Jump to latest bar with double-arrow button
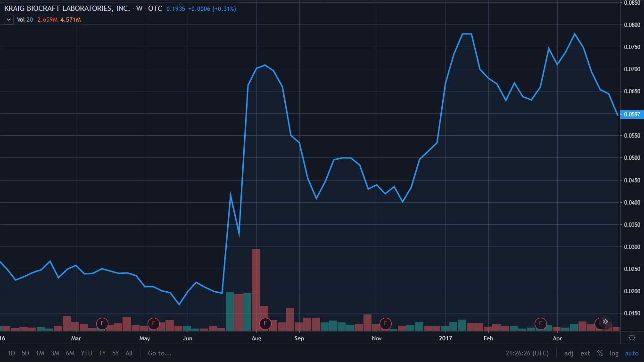Viewport: 644px width, 362px height. pyautogui.click(x=606, y=321)
